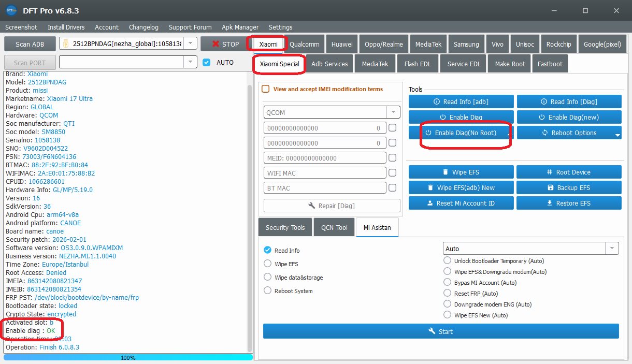
Task: Select Reboot System radio option
Action: (268, 290)
